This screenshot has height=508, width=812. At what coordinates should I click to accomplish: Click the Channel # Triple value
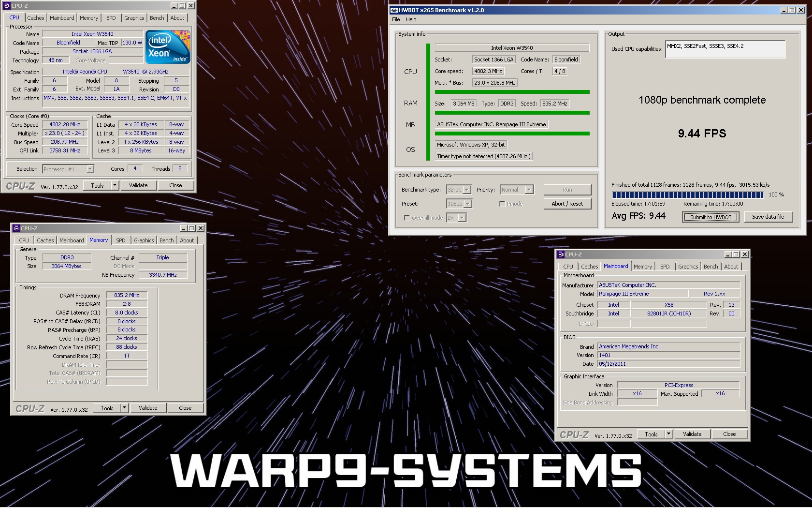[x=163, y=257]
